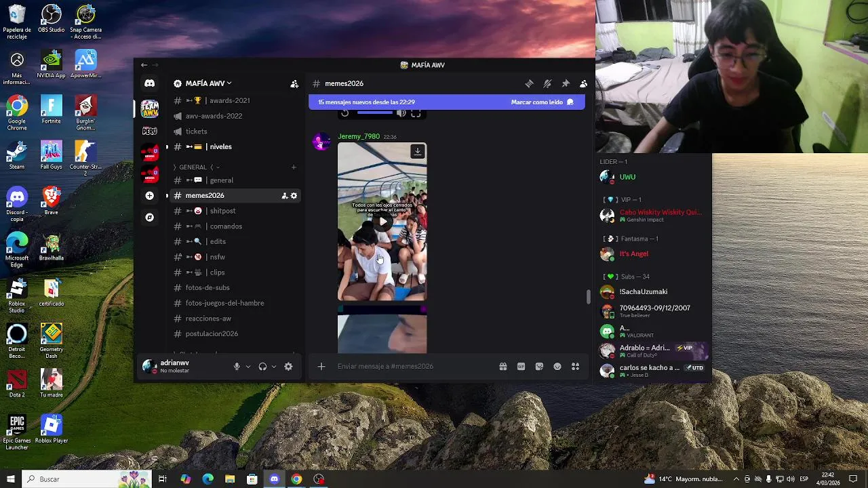Click the create channel plus in GENERAL

coord(294,167)
